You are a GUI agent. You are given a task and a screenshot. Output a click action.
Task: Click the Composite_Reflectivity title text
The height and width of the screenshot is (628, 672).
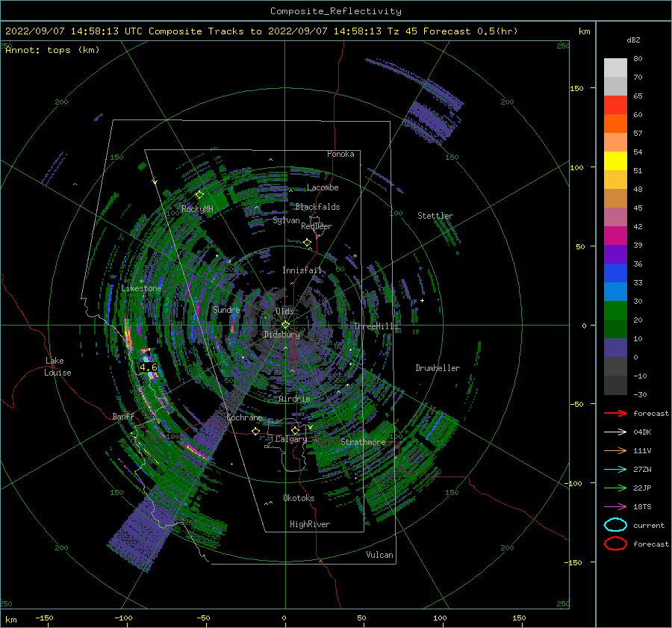tap(336, 11)
